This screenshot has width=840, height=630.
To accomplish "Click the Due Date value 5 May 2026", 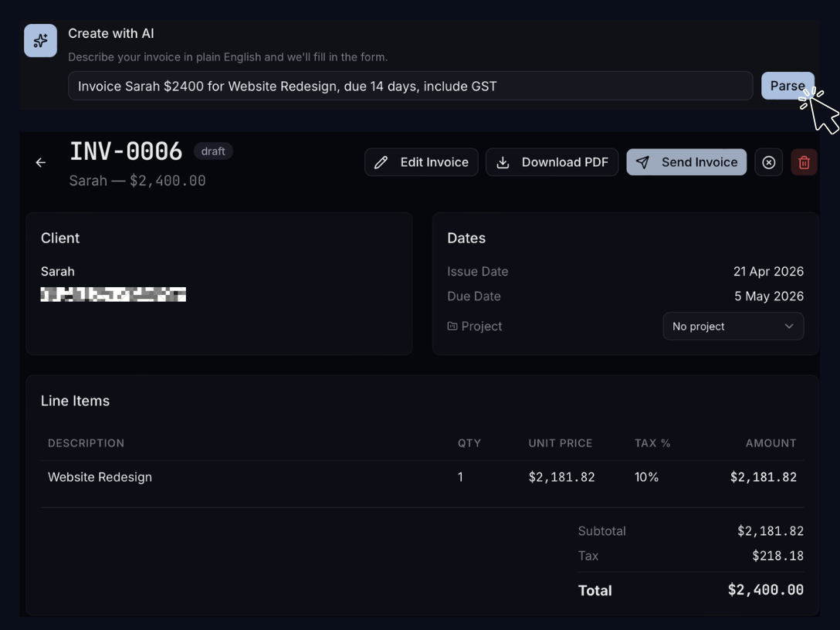I will pyautogui.click(x=769, y=296).
